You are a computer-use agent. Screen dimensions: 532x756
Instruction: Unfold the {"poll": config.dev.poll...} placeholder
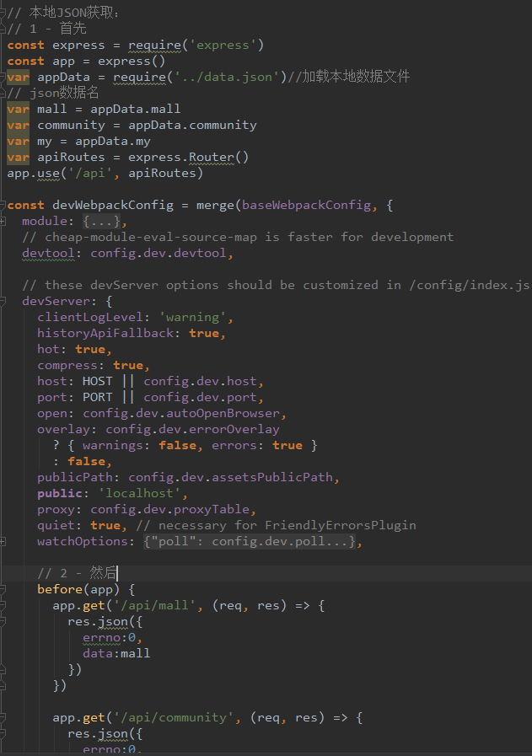coord(250,541)
